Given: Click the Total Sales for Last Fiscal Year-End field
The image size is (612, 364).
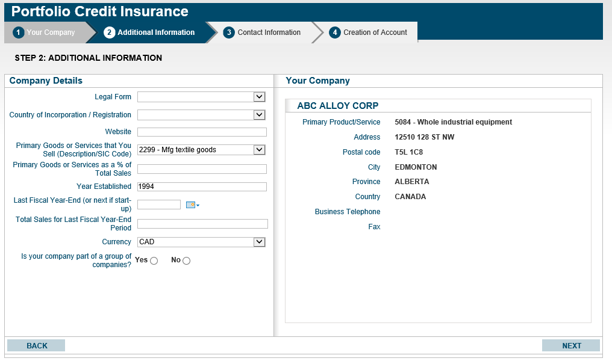Looking at the screenshot, I should (x=202, y=224).
